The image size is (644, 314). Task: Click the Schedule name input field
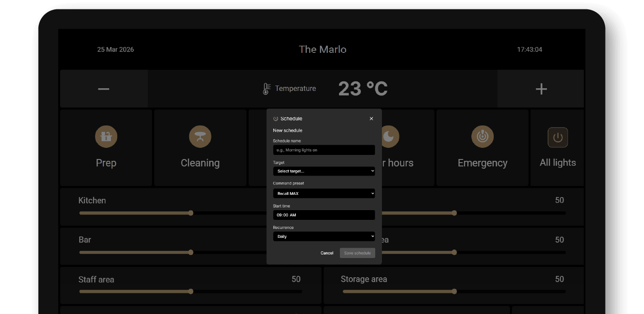[324, 150]
